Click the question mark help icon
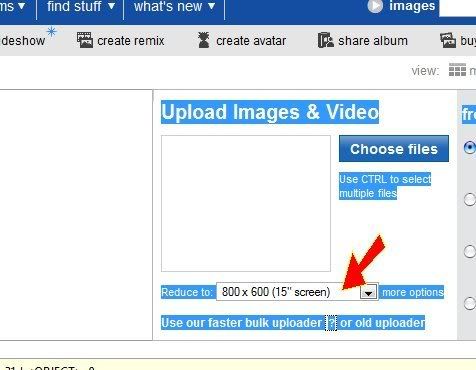The height and width of the screenshot is (370, 476). pos(331,322)
